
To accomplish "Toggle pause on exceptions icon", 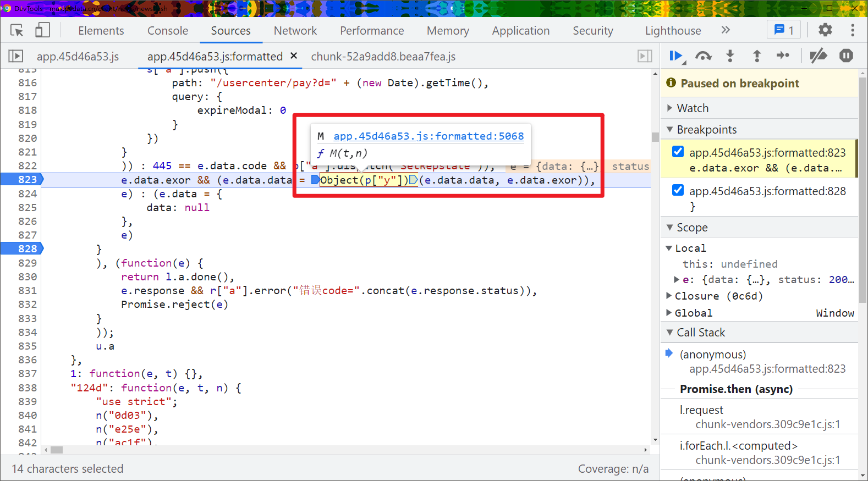I will (846, 56).
